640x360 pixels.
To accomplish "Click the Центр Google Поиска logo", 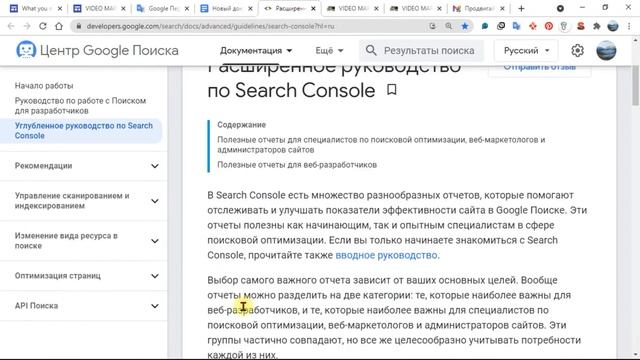I will [97, 50].
